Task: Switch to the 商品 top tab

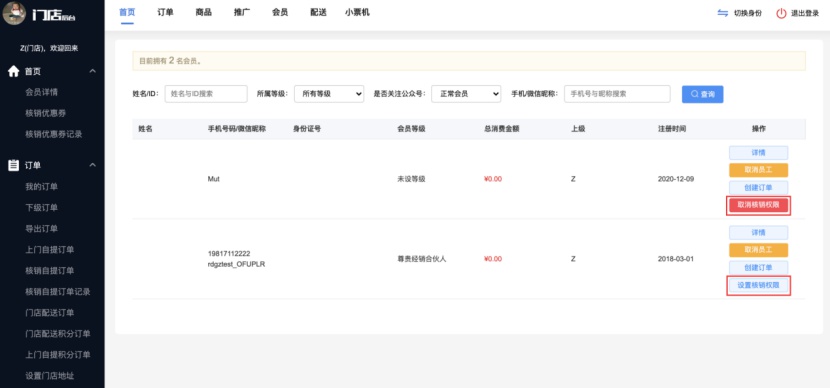Action: [x=203, y=12]
